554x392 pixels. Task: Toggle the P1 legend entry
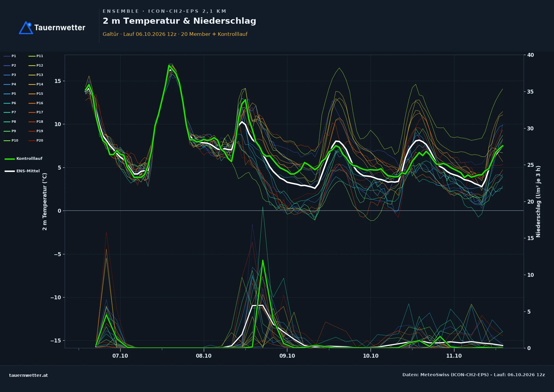click(10, 56)
